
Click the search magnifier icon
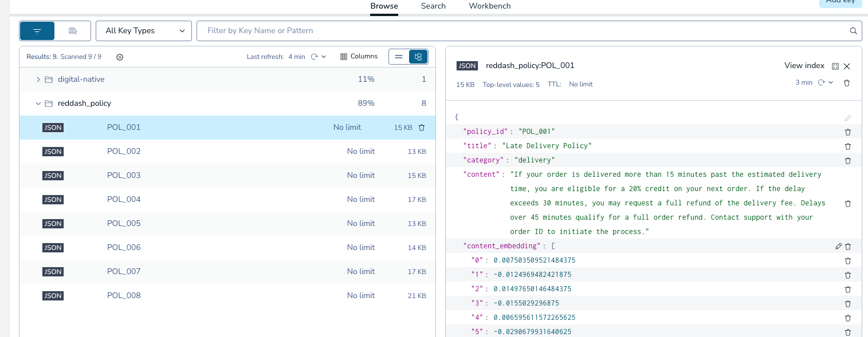click(853, 31)
